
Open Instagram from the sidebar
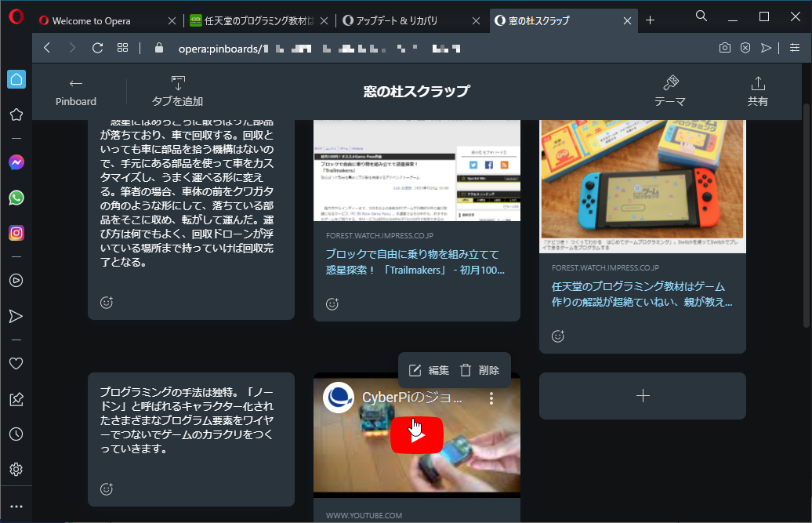coord(16,233)
